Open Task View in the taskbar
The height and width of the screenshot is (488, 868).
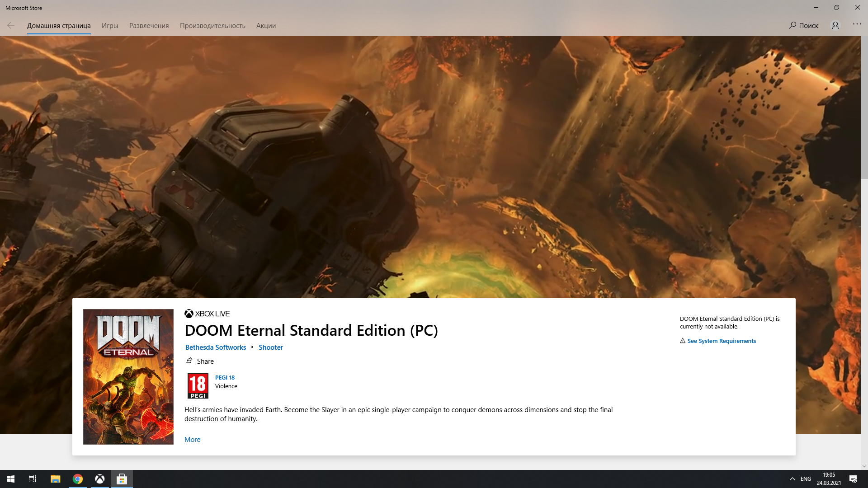click(33, 479)
